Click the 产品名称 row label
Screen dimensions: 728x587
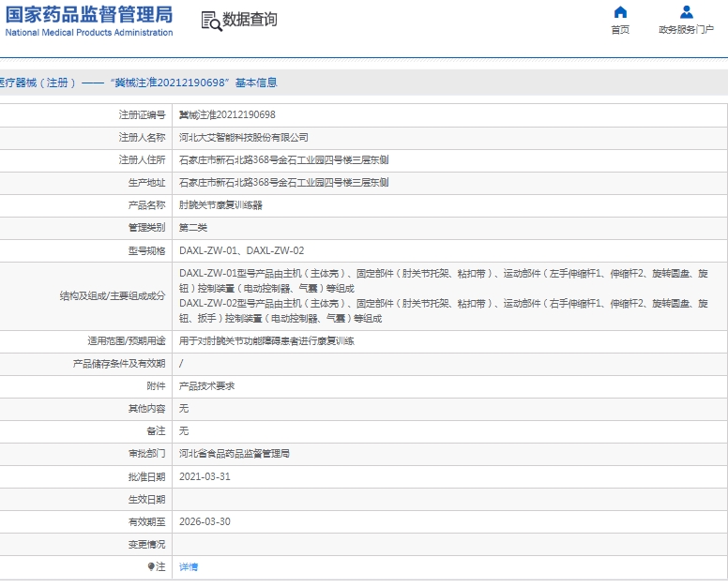[146, 205]
